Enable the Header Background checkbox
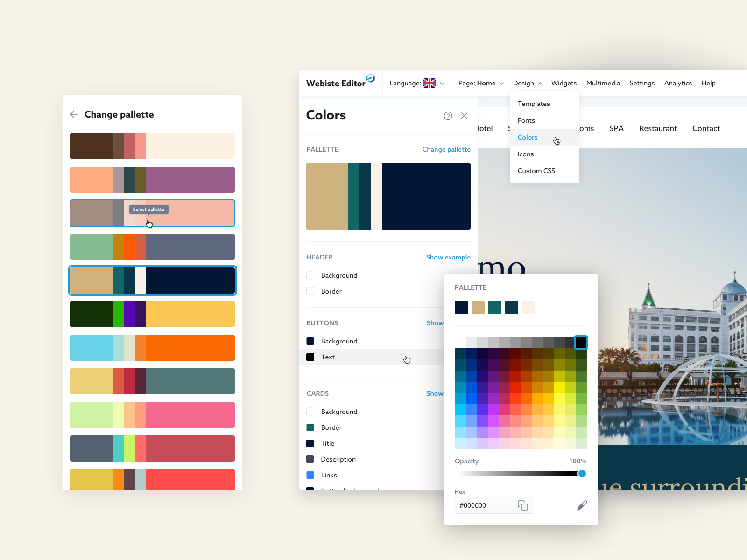This screenshot has height=560, width=747. [310, 275]
